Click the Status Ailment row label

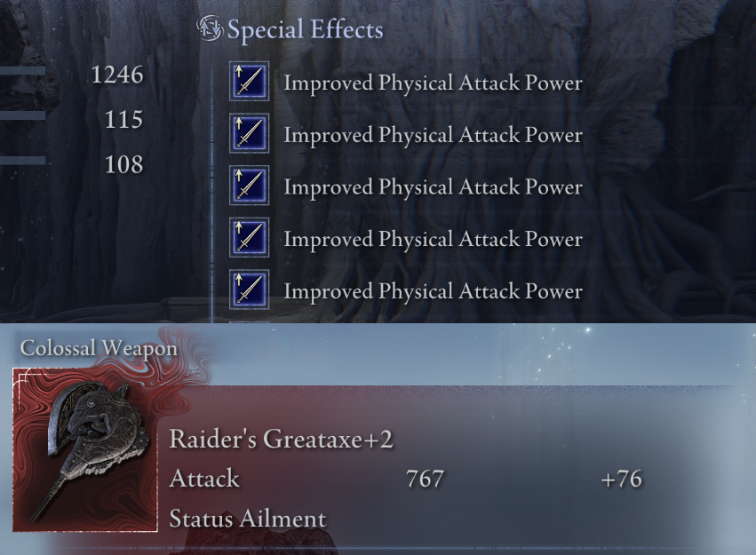248,519
